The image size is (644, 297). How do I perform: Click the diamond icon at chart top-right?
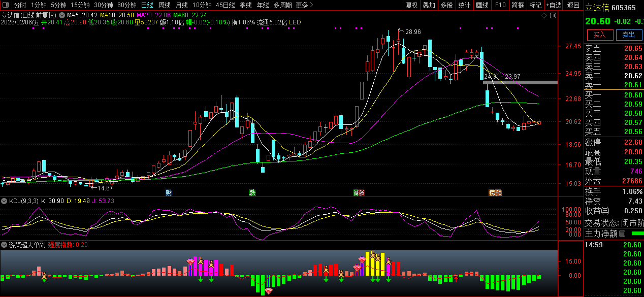point(543,16)
